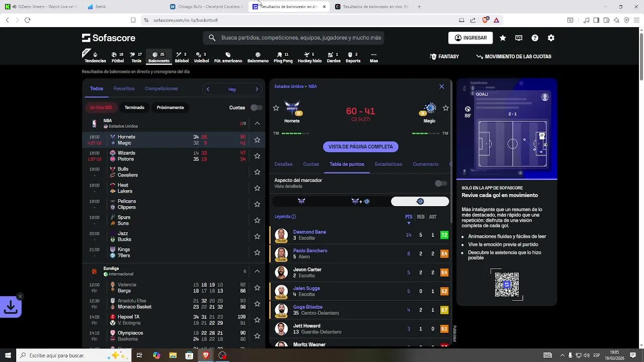Open the Balonmano sport icon
Screen dimensions: 644x362
(x=258, y=57)
